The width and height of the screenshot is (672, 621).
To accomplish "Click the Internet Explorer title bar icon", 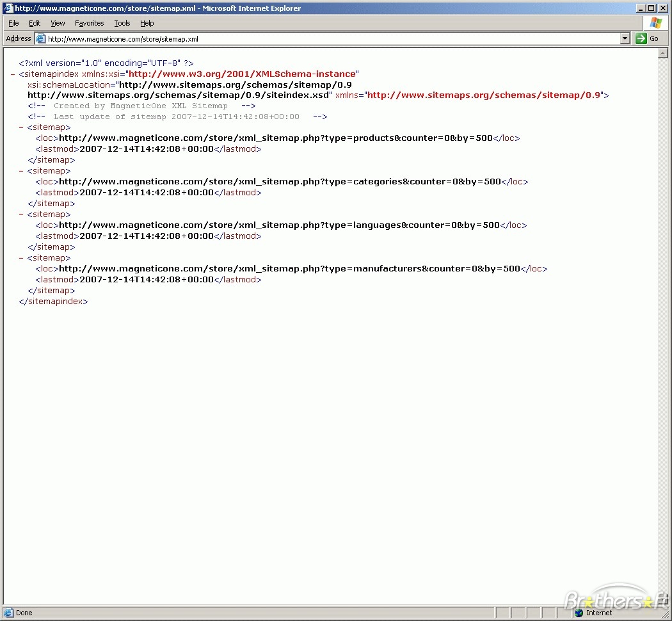I will pos(8,8).
